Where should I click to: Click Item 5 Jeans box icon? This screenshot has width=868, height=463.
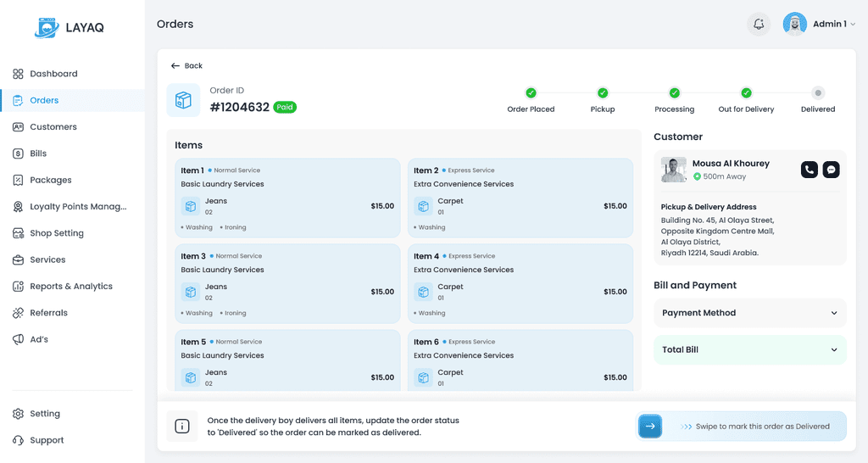coord(191,377)
